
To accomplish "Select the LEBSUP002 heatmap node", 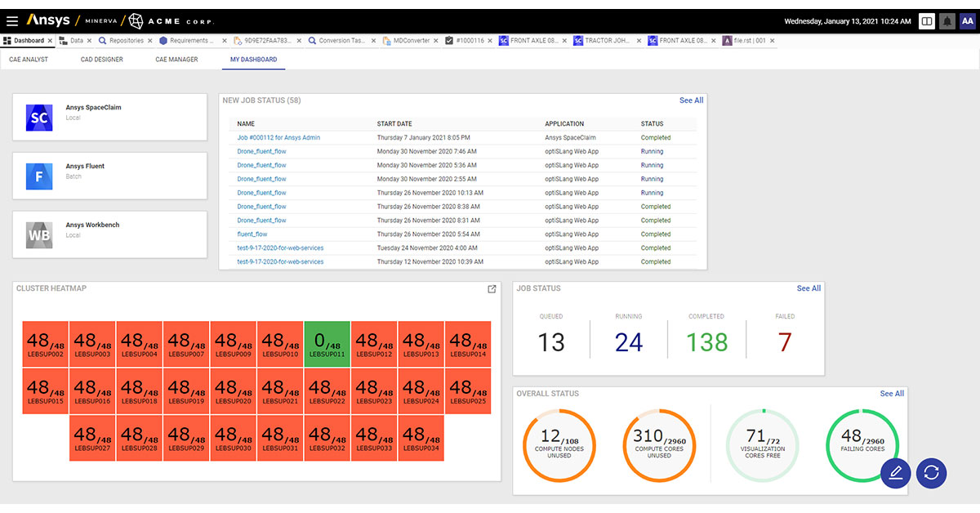I will [x=45, y=344].
